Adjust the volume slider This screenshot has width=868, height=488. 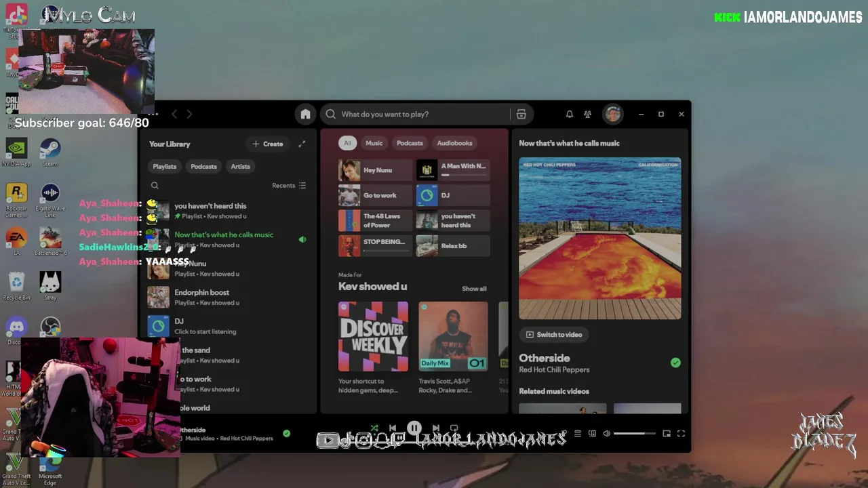click(634, 434)
